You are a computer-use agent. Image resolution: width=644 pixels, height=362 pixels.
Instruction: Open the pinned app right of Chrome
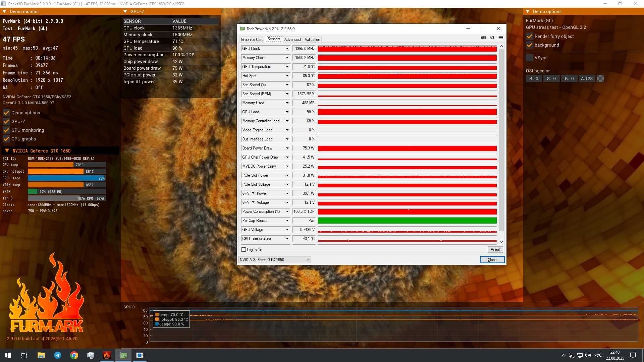tap(91, 355)
